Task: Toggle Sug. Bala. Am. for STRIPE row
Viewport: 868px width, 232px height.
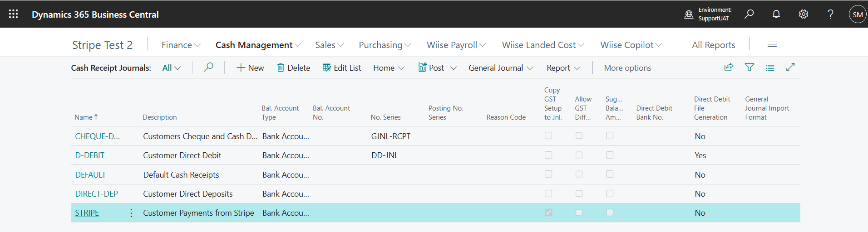Action: tap(610, 213)
